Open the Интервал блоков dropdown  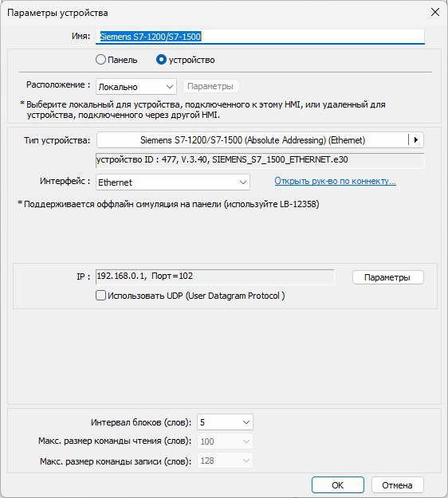click(225, 422)
